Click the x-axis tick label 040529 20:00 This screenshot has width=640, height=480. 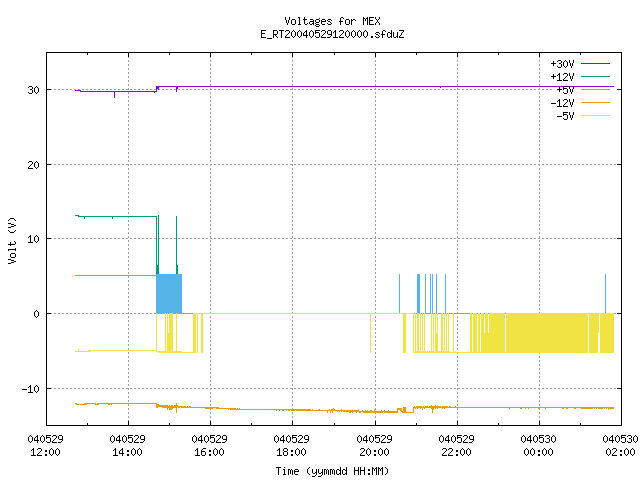click(x=374, y=445)
